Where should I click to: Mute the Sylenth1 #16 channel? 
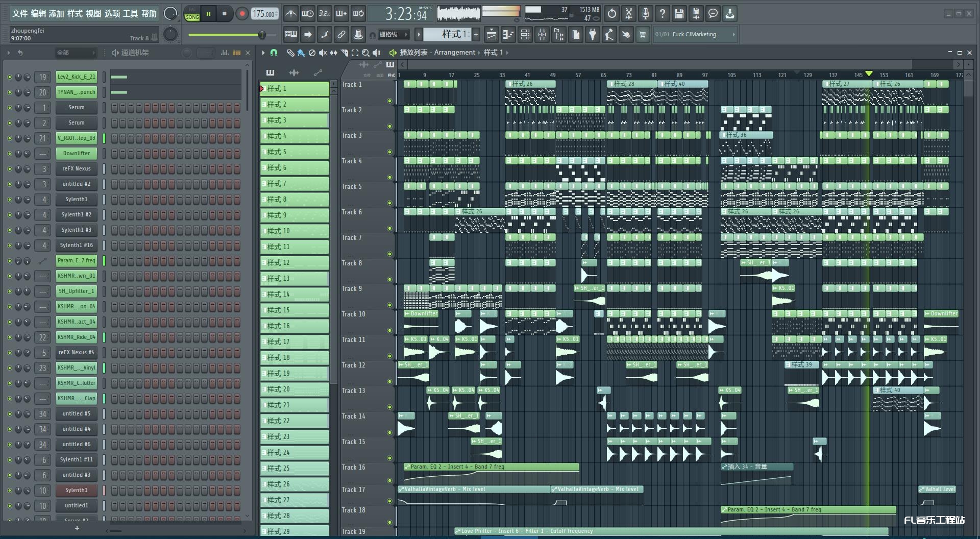[10, 246]
